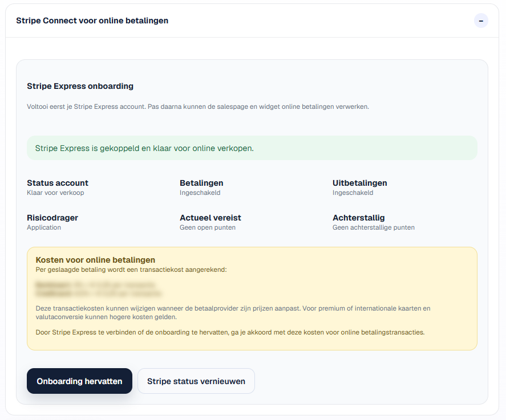Click the 'Voltooi eerst je Stripe Express account' description
Viewport: 506px width, 420px height.
[x=198, y=107]
